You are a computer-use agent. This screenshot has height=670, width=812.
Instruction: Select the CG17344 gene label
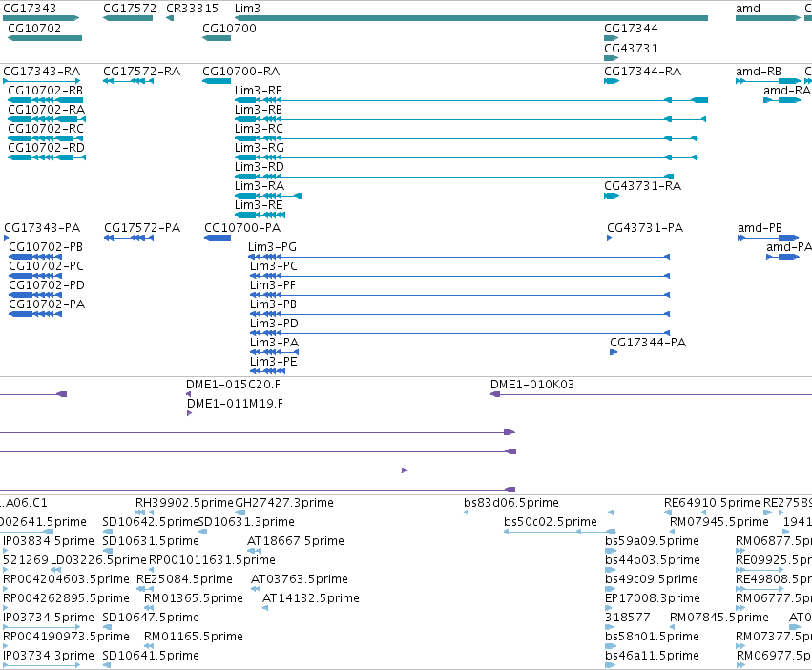pyautogui.click(x=631, y=28)
